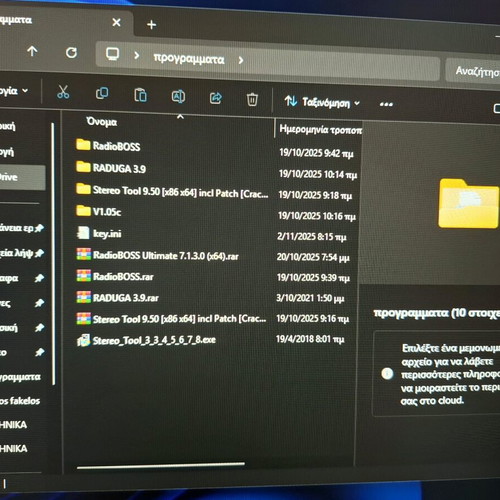Click the Paste clipboard icon
The image size is (500, 500).
[140, 95]
